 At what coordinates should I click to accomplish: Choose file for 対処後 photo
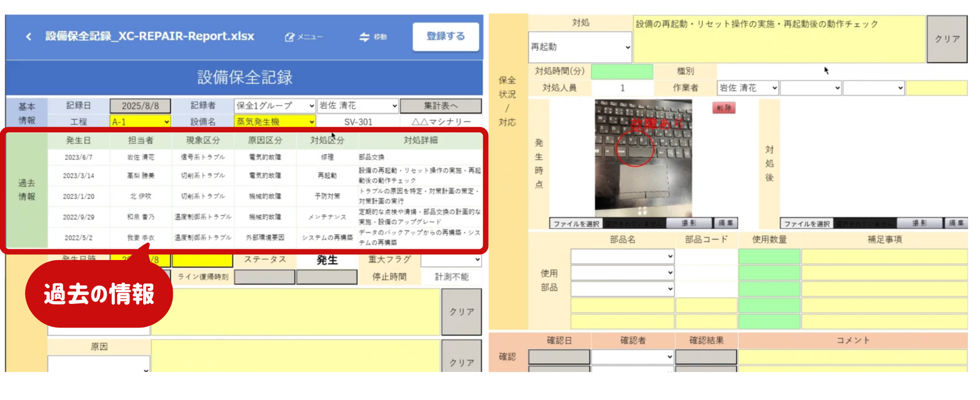coord(807,223)
